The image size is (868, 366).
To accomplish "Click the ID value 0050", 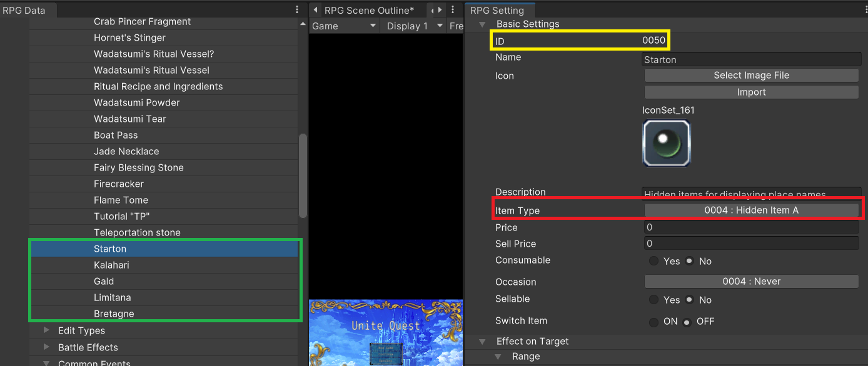I will click(654, 41).
